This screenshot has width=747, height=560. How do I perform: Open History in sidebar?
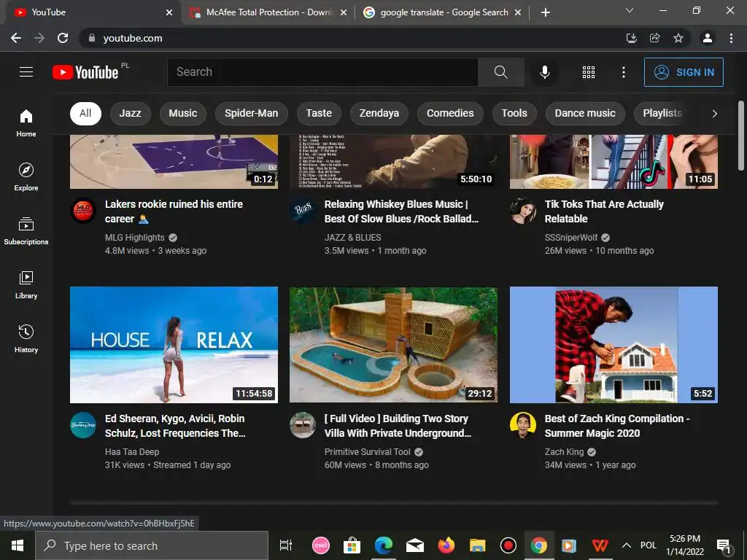point(26,338)
